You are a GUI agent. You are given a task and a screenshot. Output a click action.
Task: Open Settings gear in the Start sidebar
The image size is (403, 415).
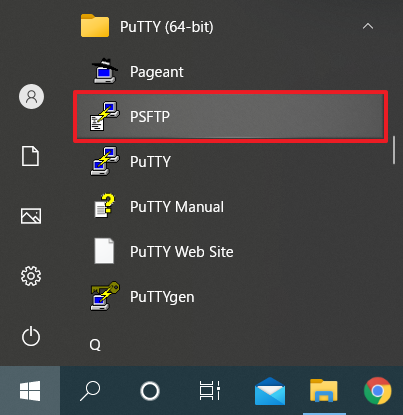(31, 276)
